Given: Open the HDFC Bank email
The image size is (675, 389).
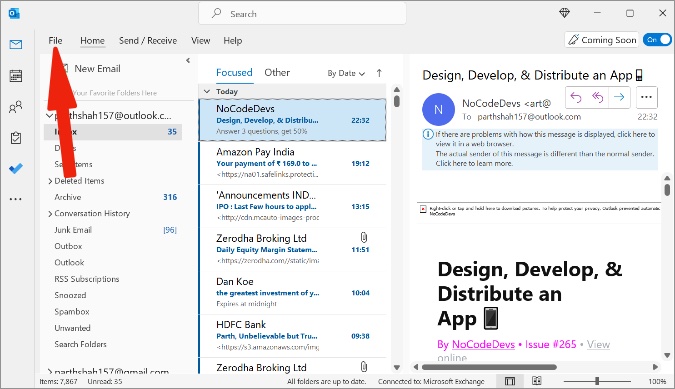Looking at the screenshot, I should tap(293, 336).
